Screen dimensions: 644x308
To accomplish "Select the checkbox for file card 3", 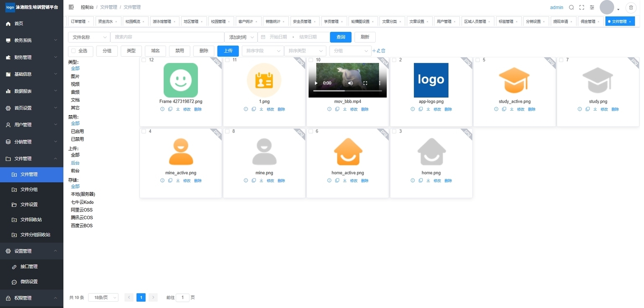I will pos(394,131).
